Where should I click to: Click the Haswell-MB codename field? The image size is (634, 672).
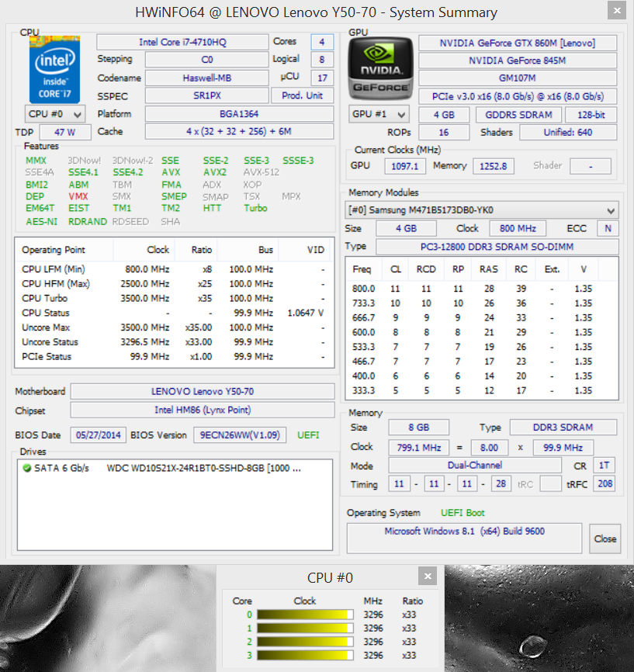pos(207,78)
